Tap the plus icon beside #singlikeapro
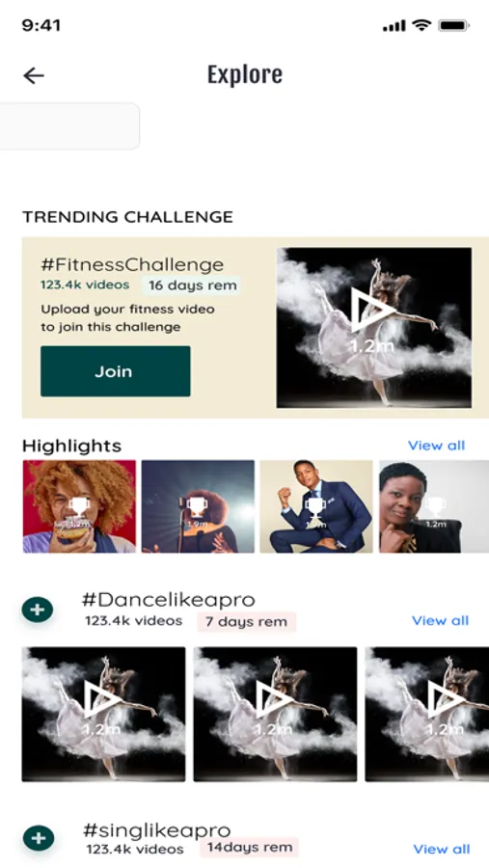 tap(39, 838)
